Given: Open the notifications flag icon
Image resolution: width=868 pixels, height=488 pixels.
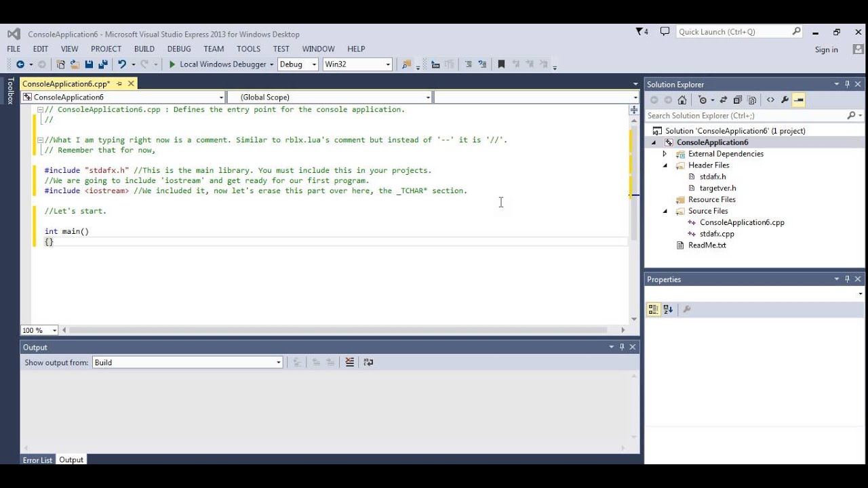Looking at the screenshot, I should tap(642, 32).
